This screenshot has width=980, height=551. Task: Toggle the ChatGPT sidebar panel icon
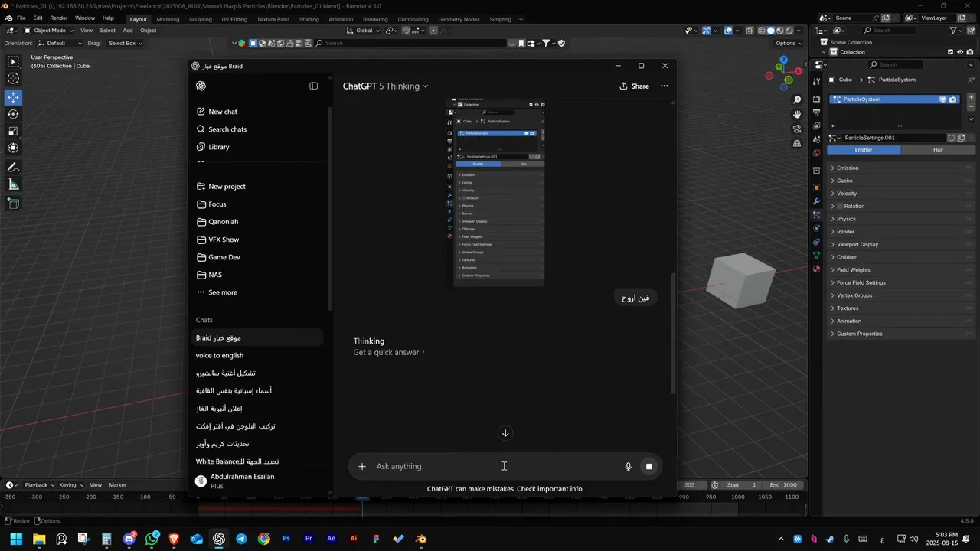313,86
